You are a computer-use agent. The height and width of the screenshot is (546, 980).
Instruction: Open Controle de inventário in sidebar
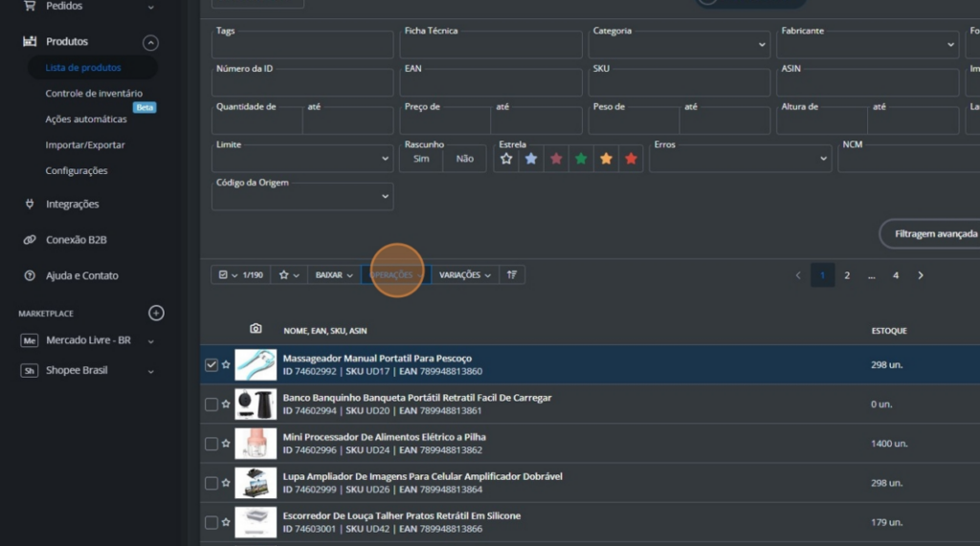[x=94, y=94]
